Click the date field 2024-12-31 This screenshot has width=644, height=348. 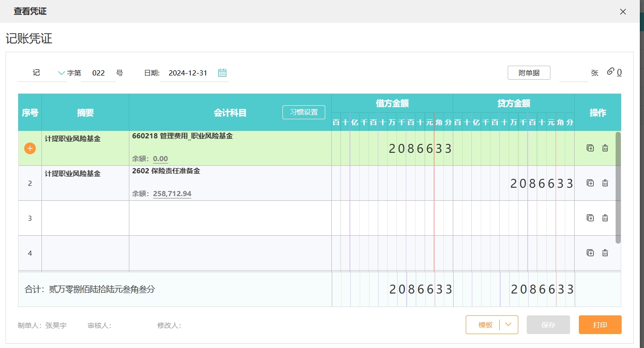pyautogui.click(x=188, y=73)
